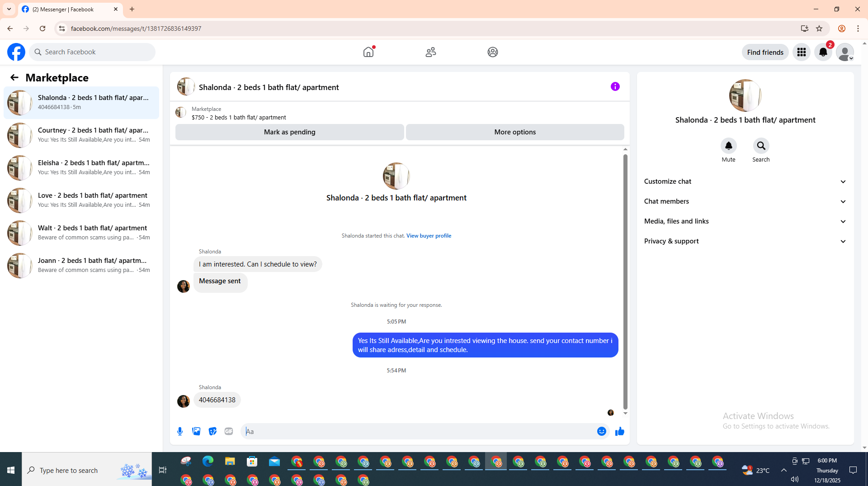Click the chat scrollbar
The height and width of the screenshot is (486, 868).
625,282
